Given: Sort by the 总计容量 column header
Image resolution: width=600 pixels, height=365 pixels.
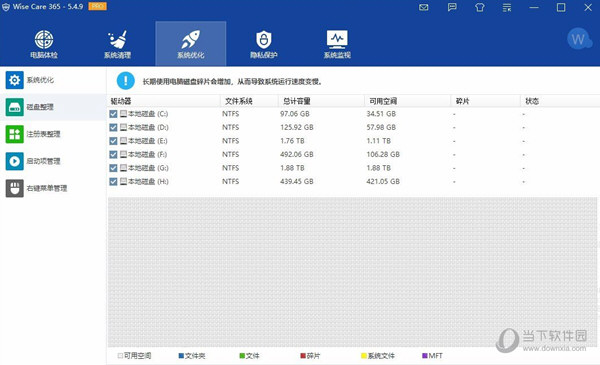Looking at the screenshot, I should pos(321,101).
